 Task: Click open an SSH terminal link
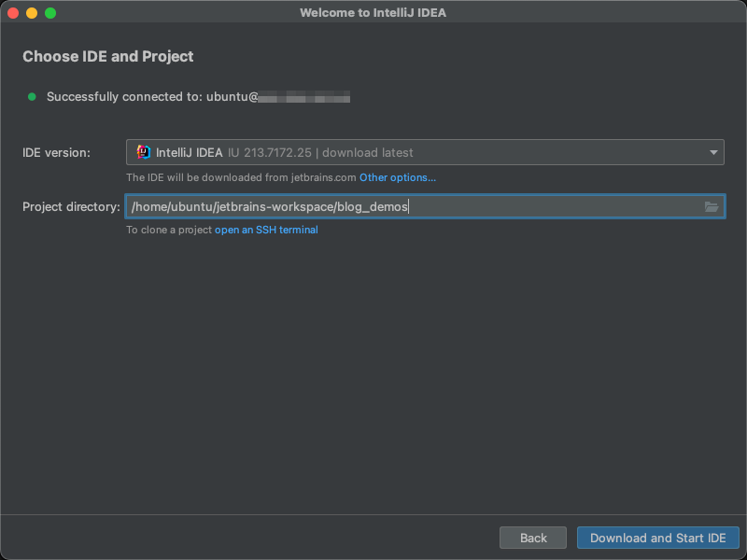pyautogui.click(x=266, y=230)
